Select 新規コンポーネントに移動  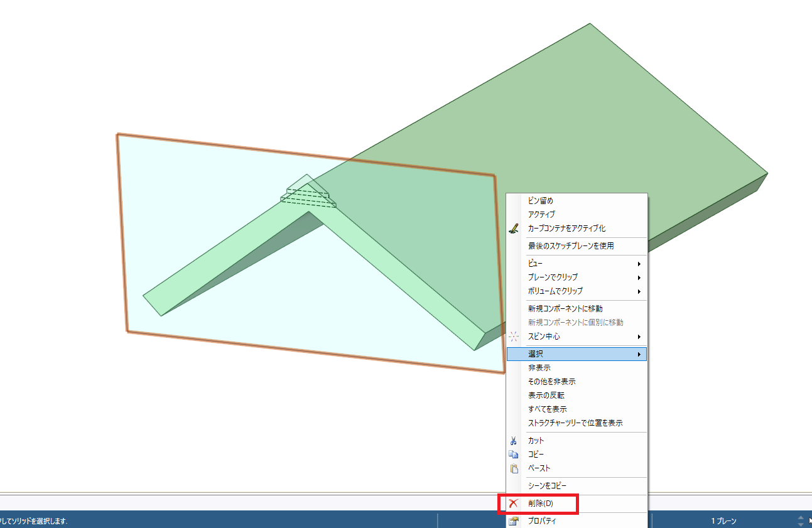pyautogui.click(x=565, y=309)
